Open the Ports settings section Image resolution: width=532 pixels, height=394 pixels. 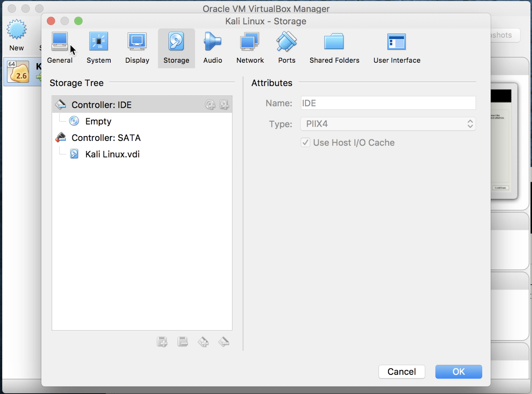[x=287, y=48]
